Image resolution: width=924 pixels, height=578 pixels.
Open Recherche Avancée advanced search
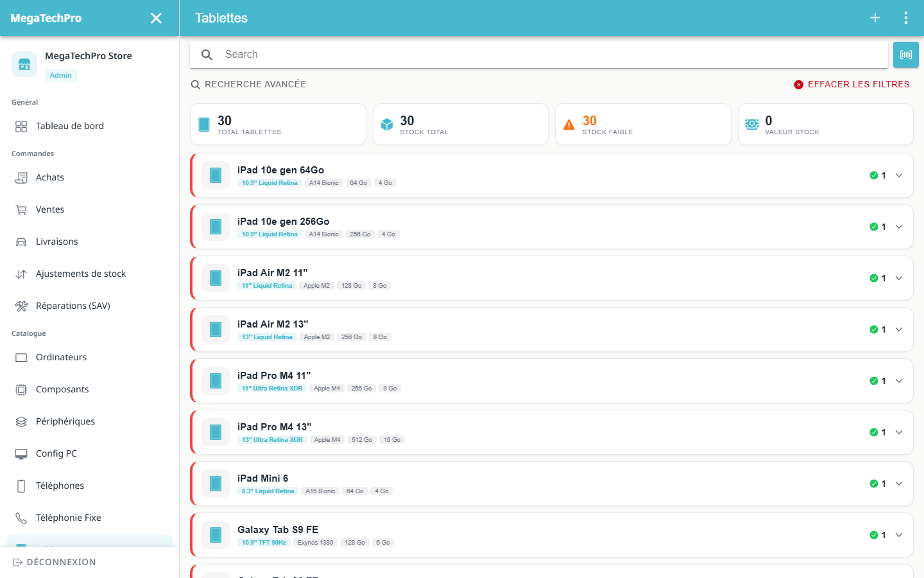[x=248, y=84]
